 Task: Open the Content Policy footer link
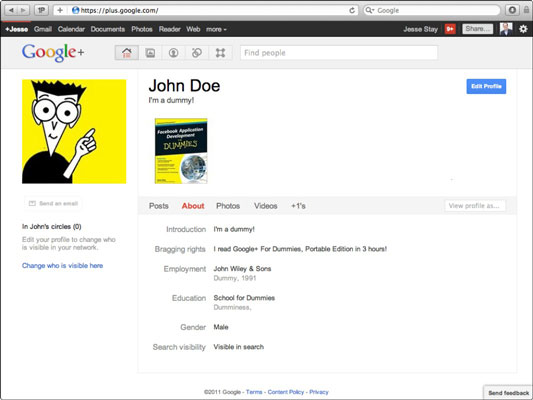(x=286, y=392)
